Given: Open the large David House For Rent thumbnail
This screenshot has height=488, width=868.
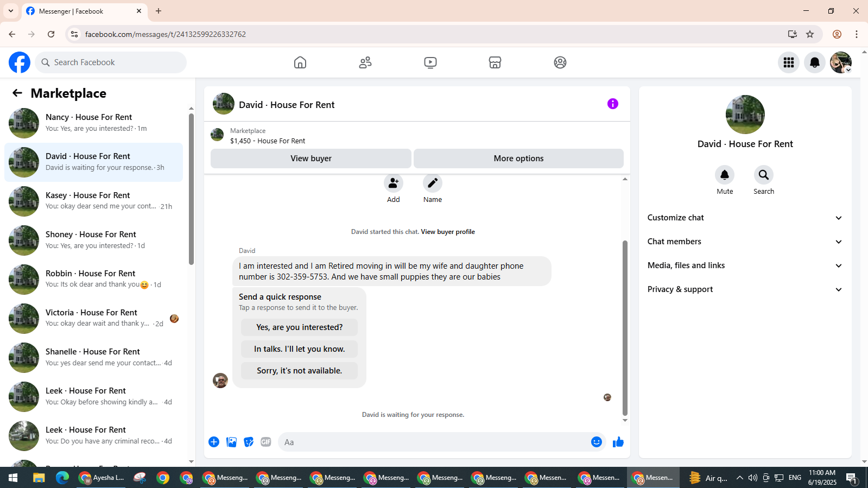Looking at the screenshot, I should [x=745, y=115].
